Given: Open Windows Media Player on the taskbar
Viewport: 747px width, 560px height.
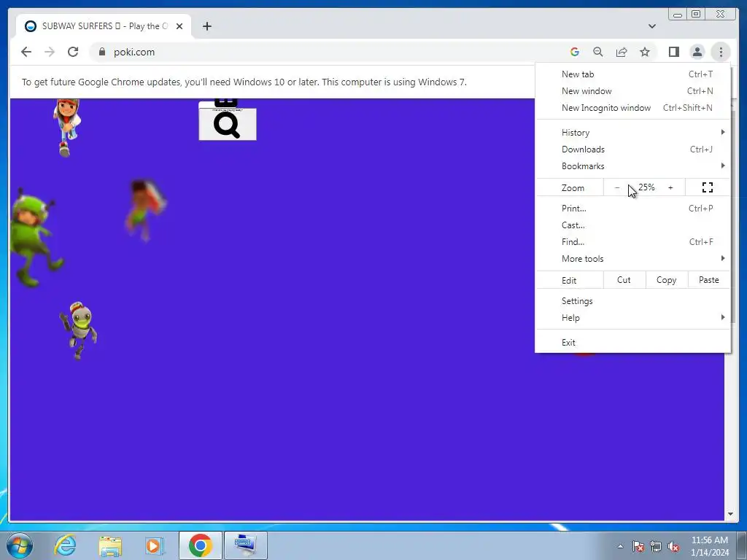Looking at the screenshot, I should [x=155, y=545].
